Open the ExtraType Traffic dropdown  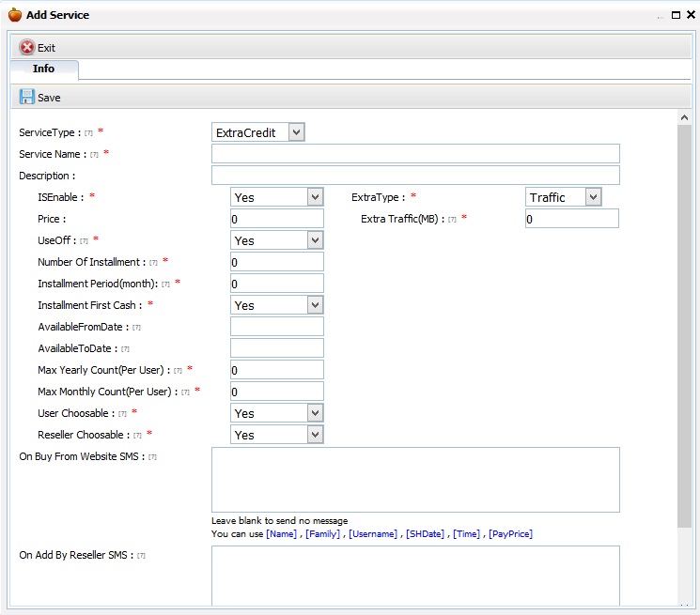(x=593, y=196)
